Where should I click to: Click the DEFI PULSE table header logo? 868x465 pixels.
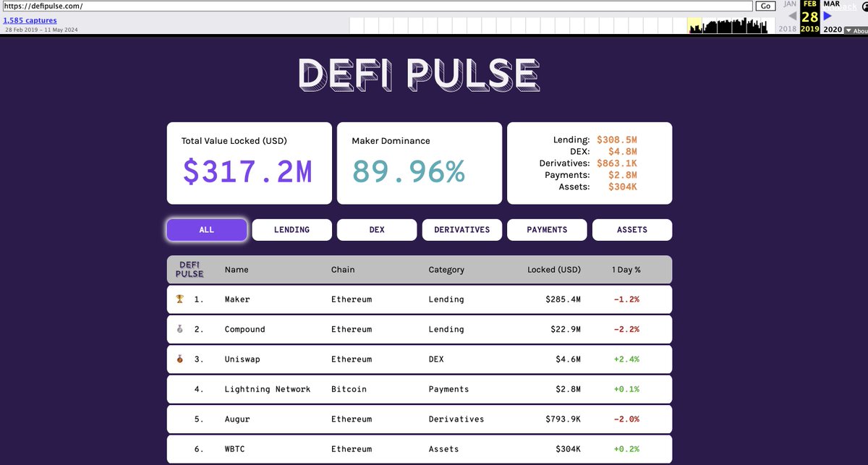click(191, 270)
